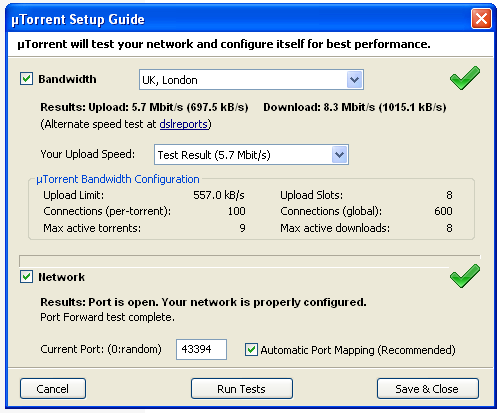Click the green checkmark beside Bandwidth

click(x=465, y=78)
